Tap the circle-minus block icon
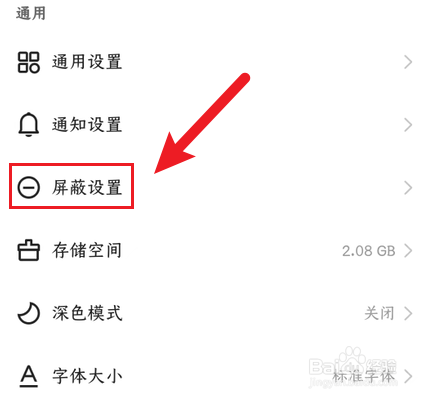This screenshot has height=400, width=426. tap(29, 187)
